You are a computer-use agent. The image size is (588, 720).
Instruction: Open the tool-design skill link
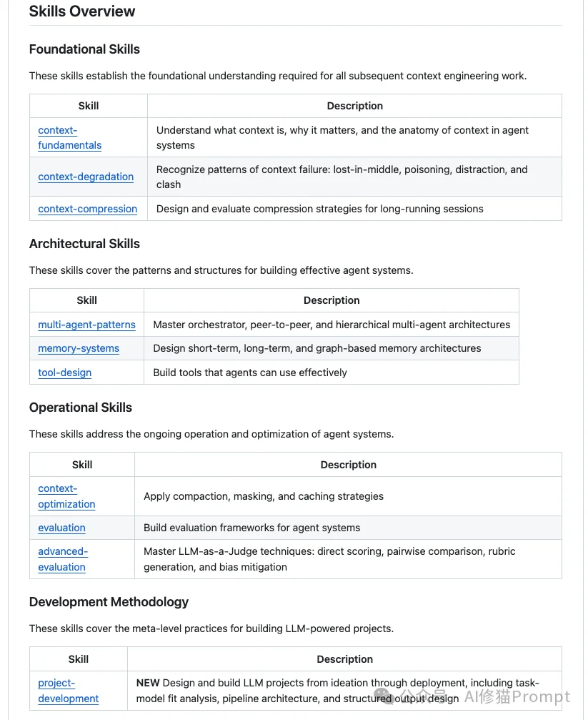click(64, 373)
